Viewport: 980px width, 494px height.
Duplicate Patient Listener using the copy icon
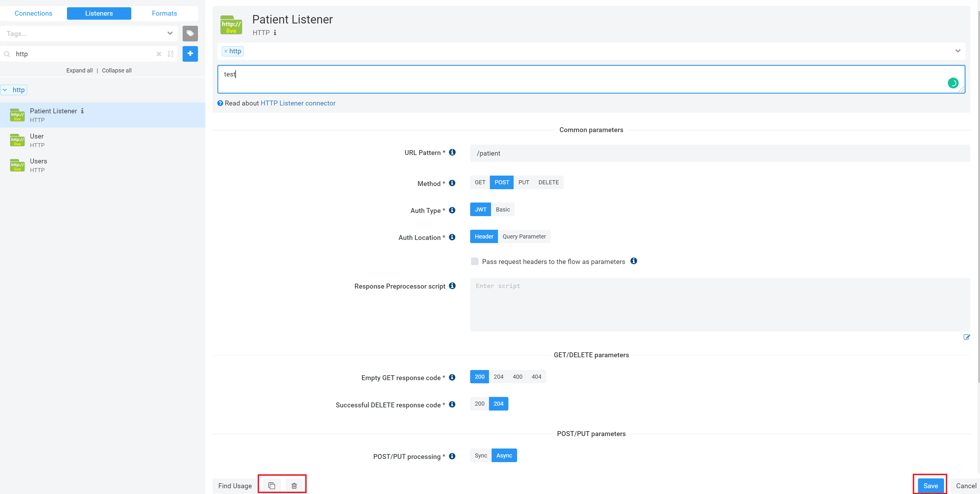271,485
